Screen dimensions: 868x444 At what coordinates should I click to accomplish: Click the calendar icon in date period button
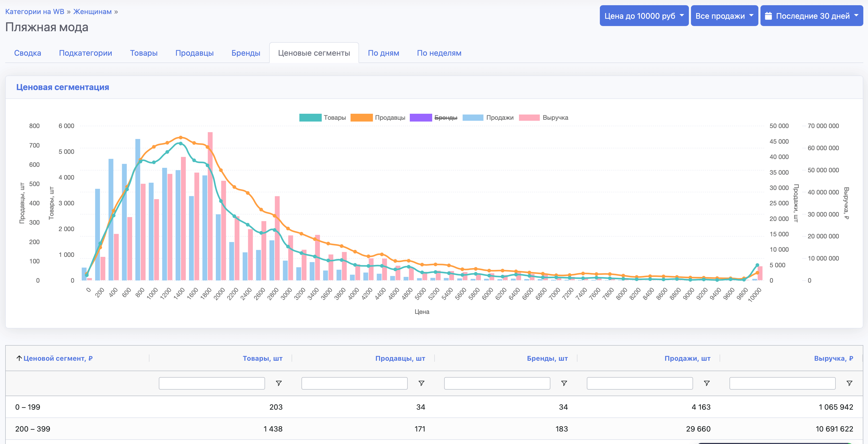tap(770, 16)
